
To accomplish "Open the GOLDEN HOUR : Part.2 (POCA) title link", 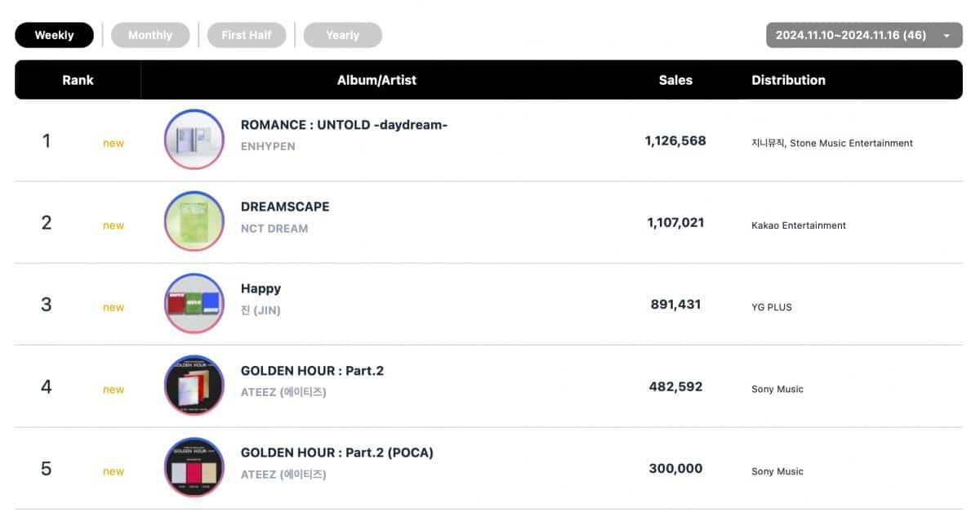I will click(x=336, y=452).
